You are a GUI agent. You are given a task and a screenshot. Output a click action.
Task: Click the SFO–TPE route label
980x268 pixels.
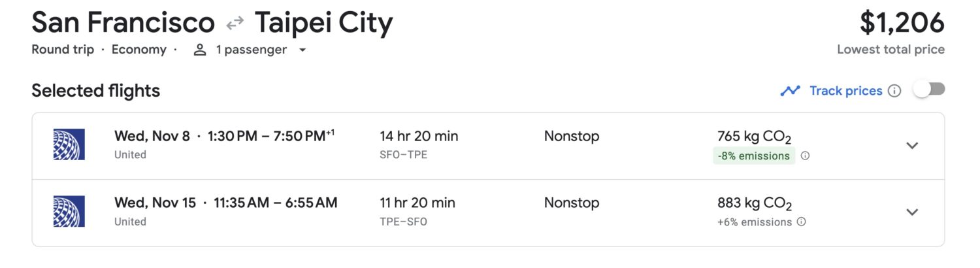pyautogui.click(x=403, y=155)
